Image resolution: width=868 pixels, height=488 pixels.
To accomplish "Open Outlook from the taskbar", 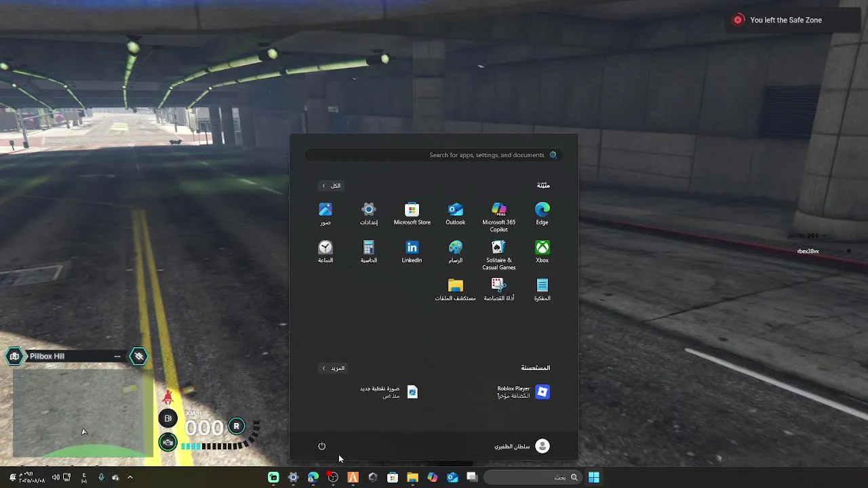I will (x=452, y=477).
